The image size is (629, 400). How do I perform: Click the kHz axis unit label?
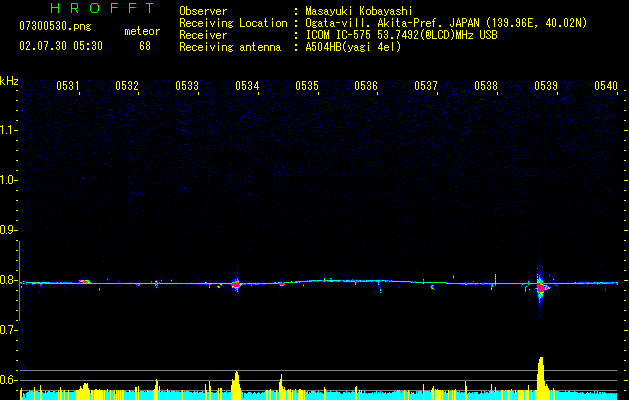[9, 81]
